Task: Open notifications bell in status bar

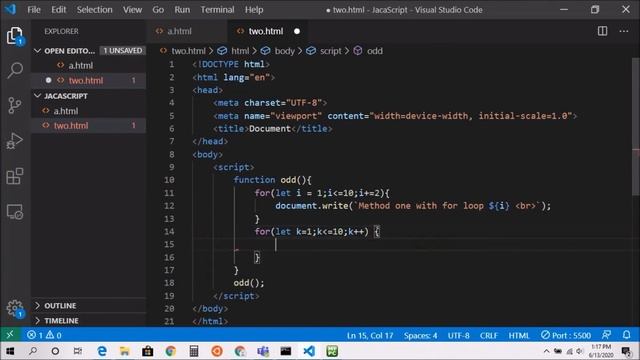Action: pos(627,335)
